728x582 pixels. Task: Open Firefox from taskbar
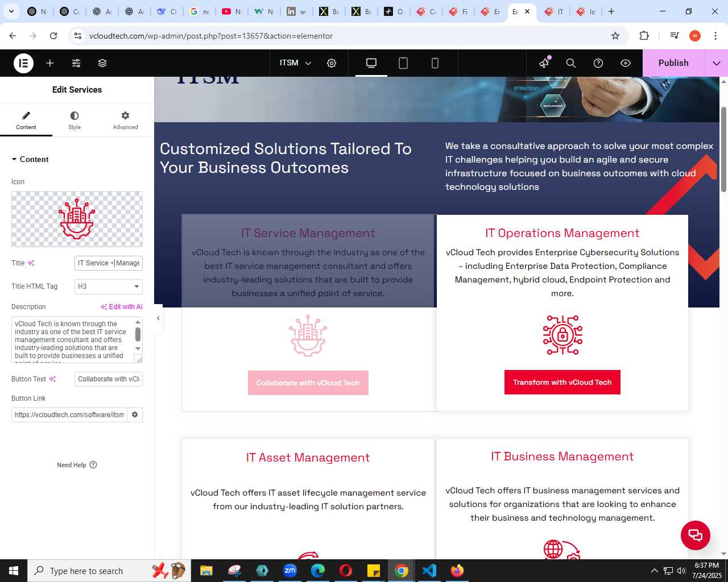coord(457,571)
